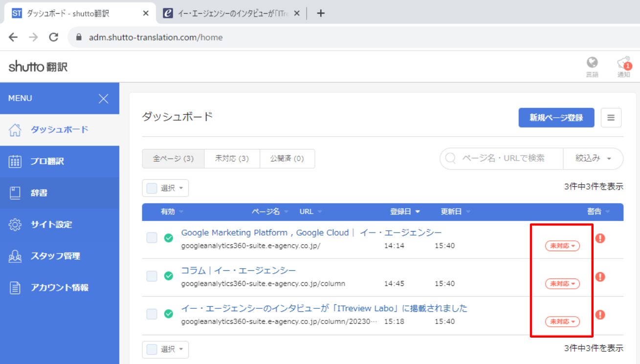Switch to the 全ページ (3) tab
The height and width of the screenshot is (364, 640).
point(173,159)
